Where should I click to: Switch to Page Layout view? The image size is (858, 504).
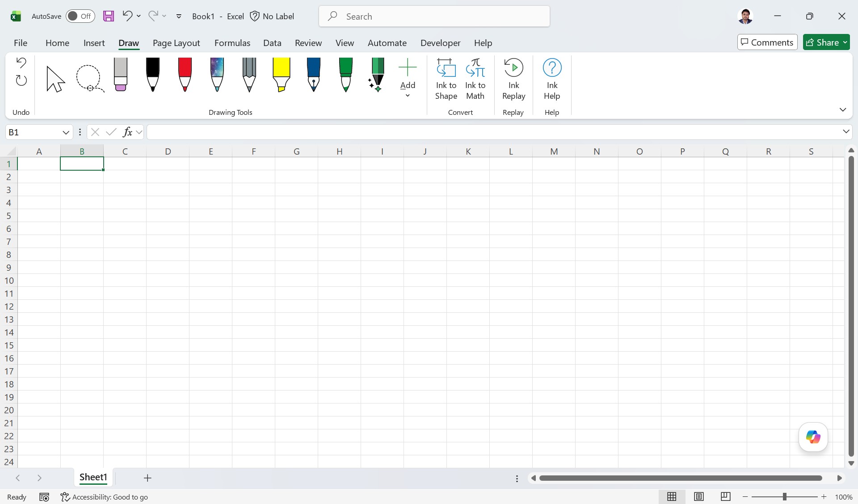coord(699,496)
